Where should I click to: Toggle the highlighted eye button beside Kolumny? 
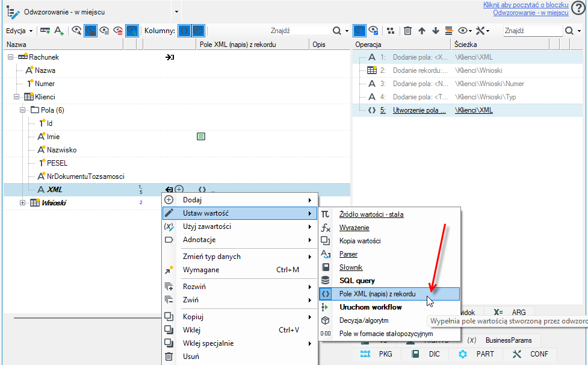tap(132, 31)
